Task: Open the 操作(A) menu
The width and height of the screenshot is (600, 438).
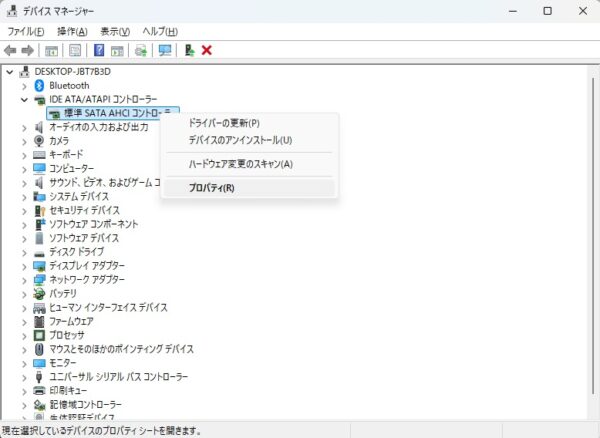Action: coord(72,31)
